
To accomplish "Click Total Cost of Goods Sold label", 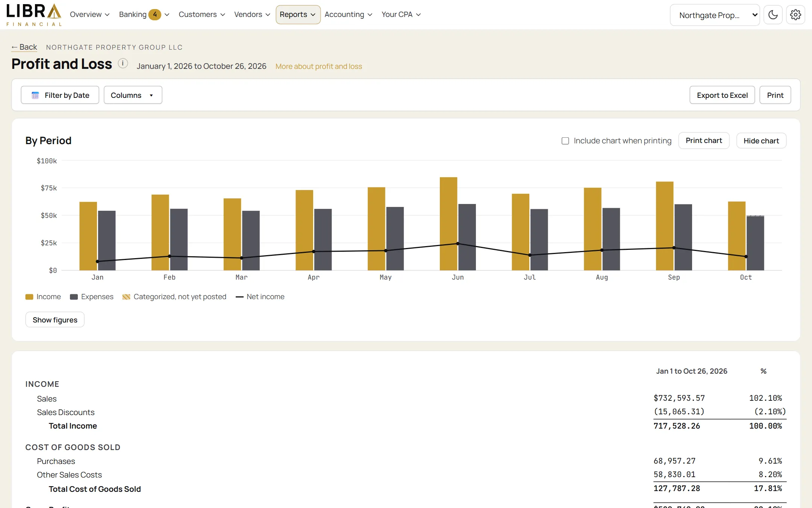I will (x=95, y=489).
